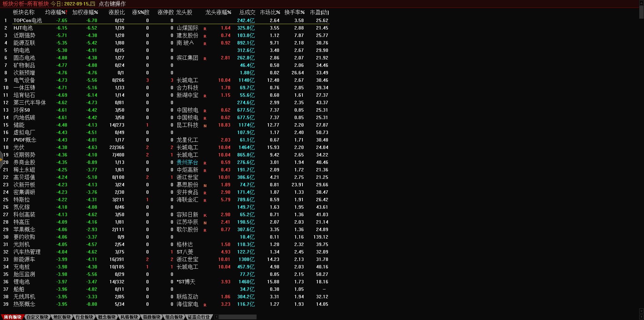644x320 pixels.
Task: Expand the collapsed left side panel handle
Action: tap(1, 159)
